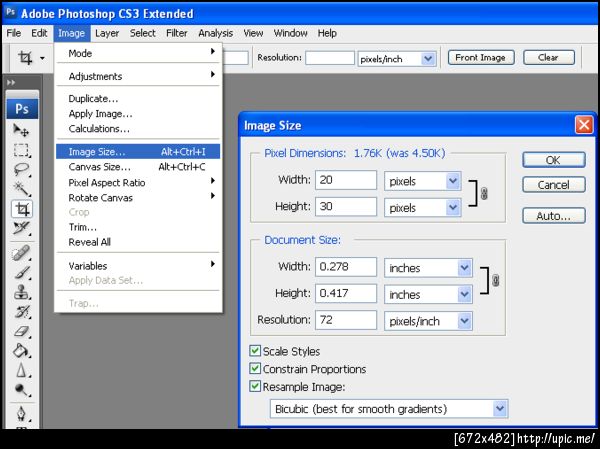Select the Healing Brush tool

coord(21,253)
